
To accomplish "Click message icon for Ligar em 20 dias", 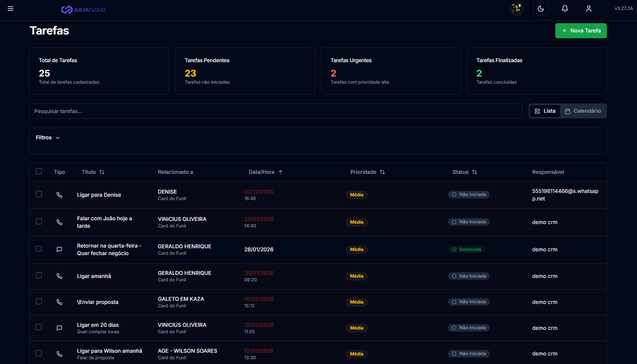I will pyautogui.click(x=59, y=328).
